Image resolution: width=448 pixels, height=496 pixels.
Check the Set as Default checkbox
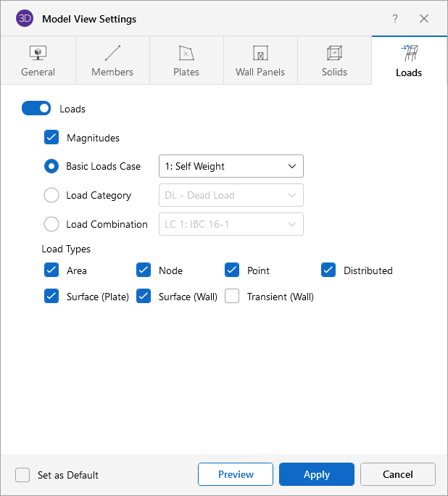(23, 475)
